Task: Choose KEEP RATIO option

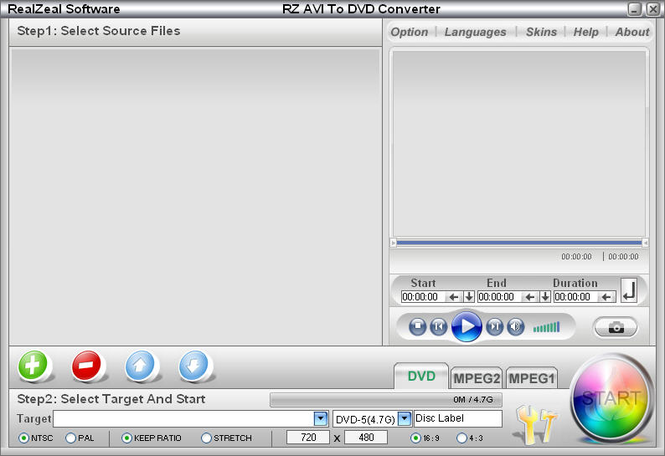Action: (126, 438)
